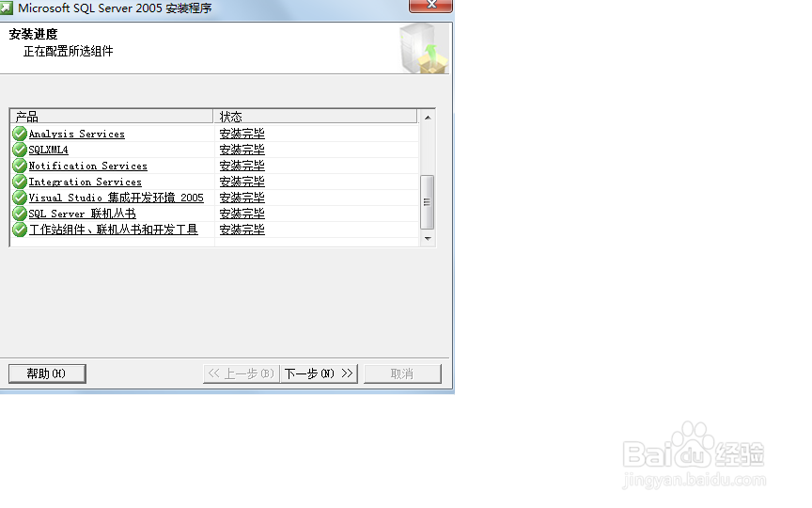Click 安装完毕 status for Analysis Services
The height and width of the screenshot is (508, 812).
click(242, 134)
